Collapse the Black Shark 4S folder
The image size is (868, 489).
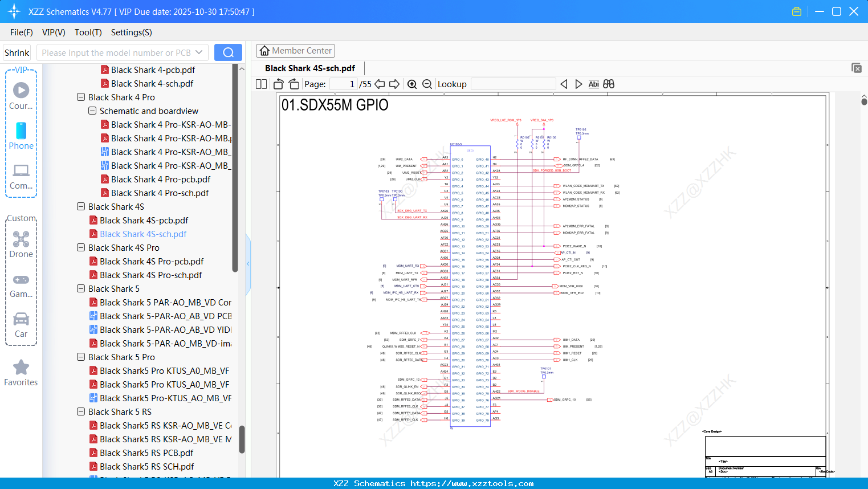point(81,206)
